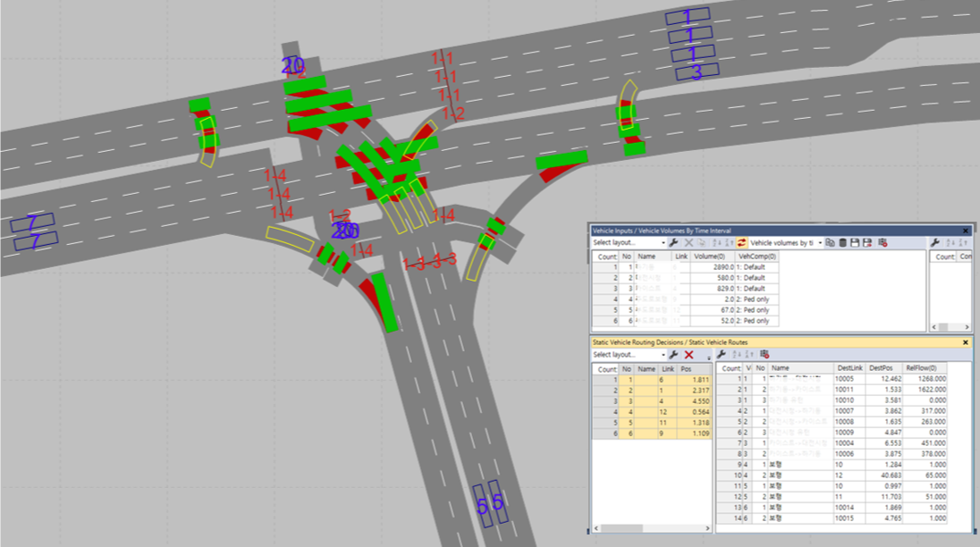The width and height of the screenshot is (980, 547).
Task: Click the attribute filter icon in the routes list toolbar
Action: tap(765, 354)
